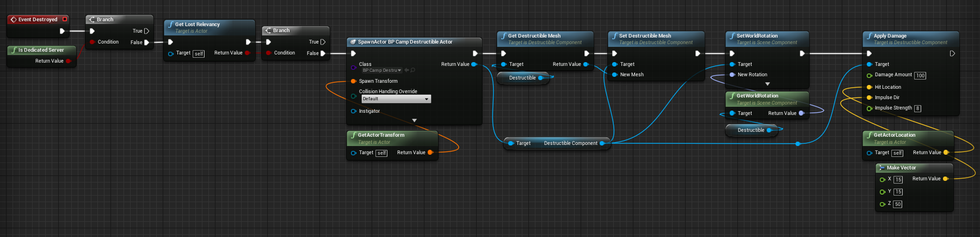Viewport: 980px width, 237px height.
Task: Click the New Rotation pin on SetWorldRotation
Action: pos(732,75)
